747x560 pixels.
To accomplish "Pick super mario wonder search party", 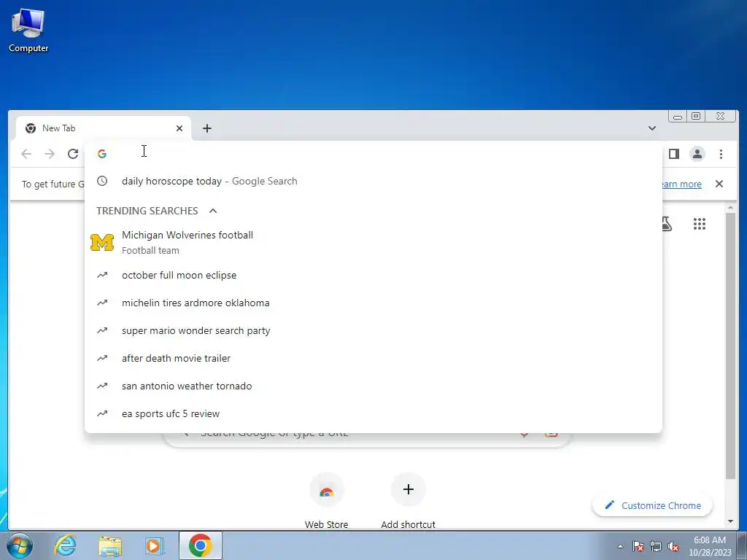I will click(373, 330).
